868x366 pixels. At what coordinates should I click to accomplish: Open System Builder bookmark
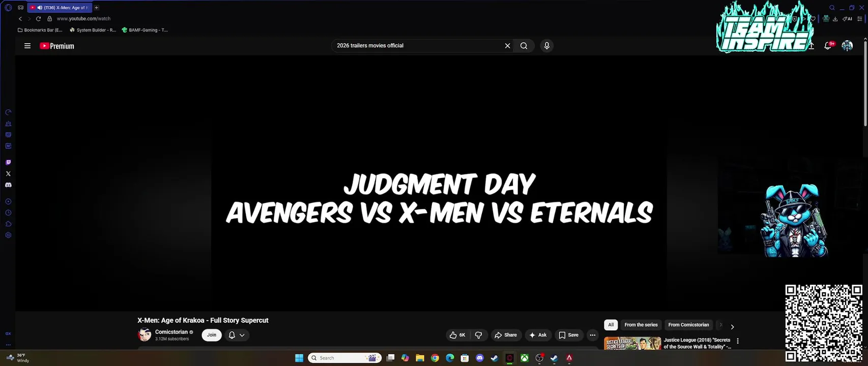coord(93,30)
